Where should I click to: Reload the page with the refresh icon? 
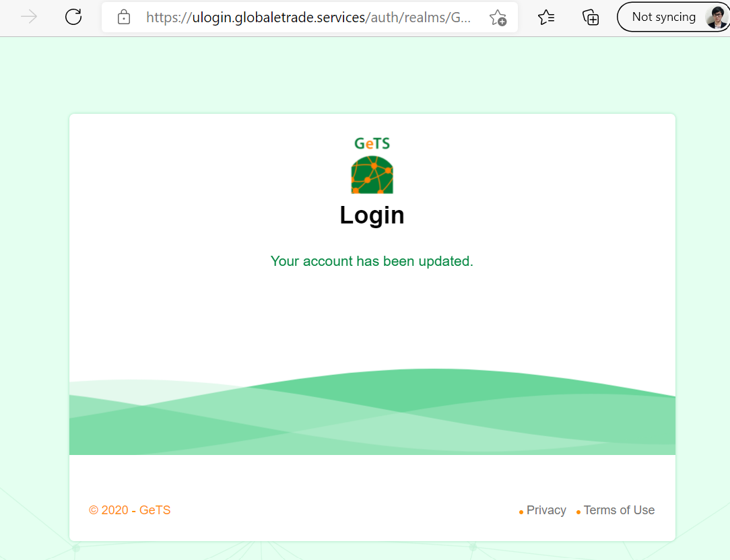click(x=73, y=17)
